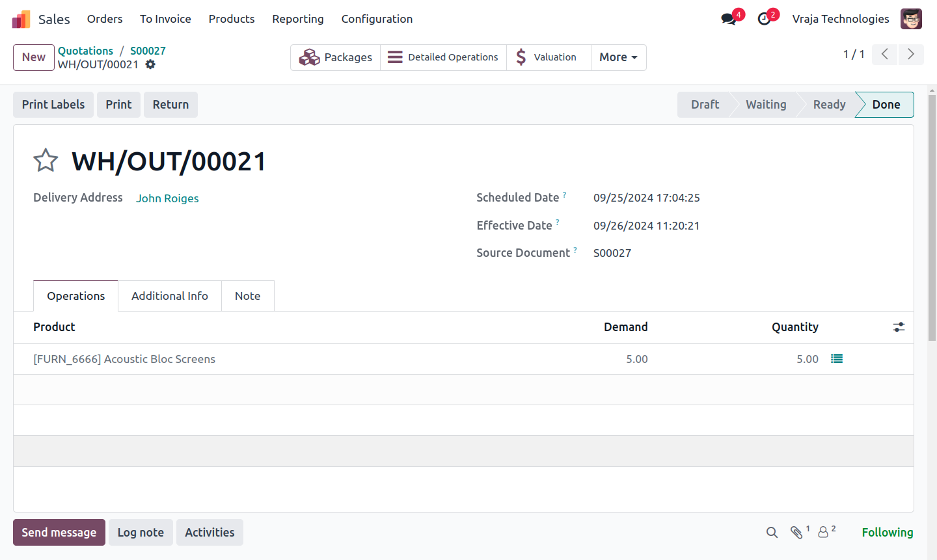The width and height of the screenshot is (937, 560).
Task: Open the attachments paperclip icon
Action: click(796, 533)
